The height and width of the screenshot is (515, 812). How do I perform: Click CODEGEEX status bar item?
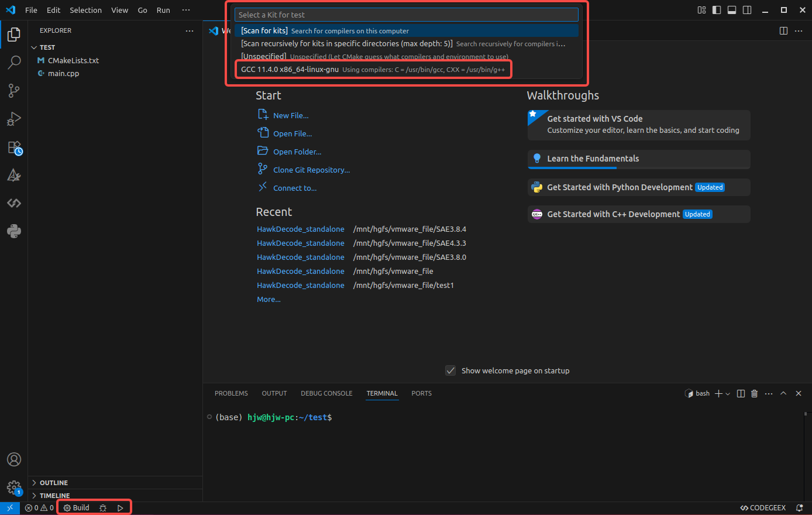tap(763, 508)
